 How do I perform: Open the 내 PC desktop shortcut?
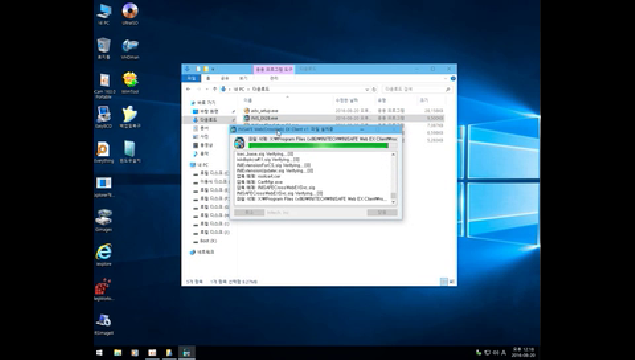[104, 13]
